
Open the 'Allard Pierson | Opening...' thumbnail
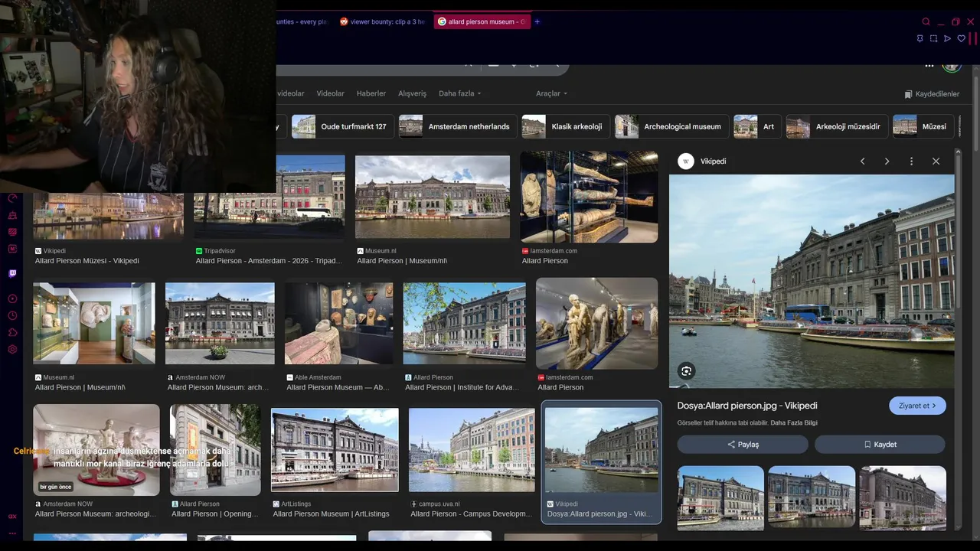[x=215, y=450]
